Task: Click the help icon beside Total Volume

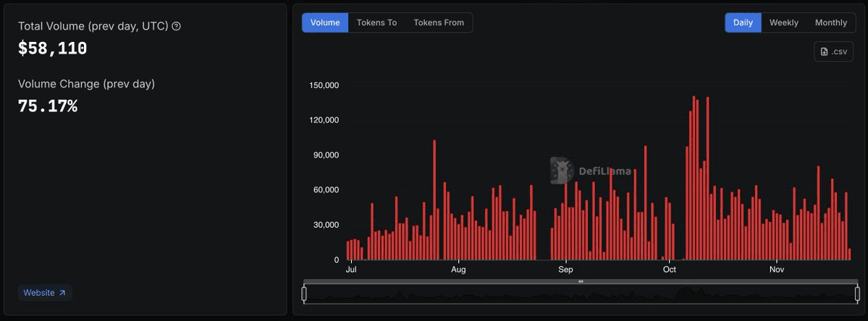Action: click(177, 26)
